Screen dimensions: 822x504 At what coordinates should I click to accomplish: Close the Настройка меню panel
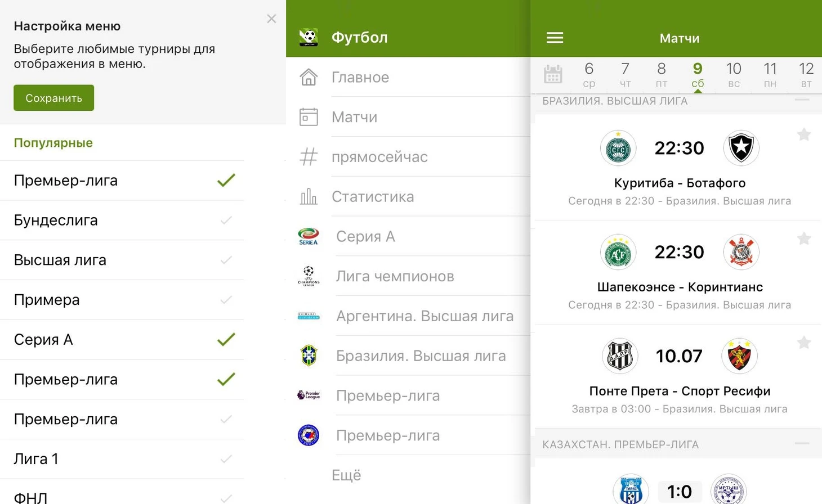[271, 19]
